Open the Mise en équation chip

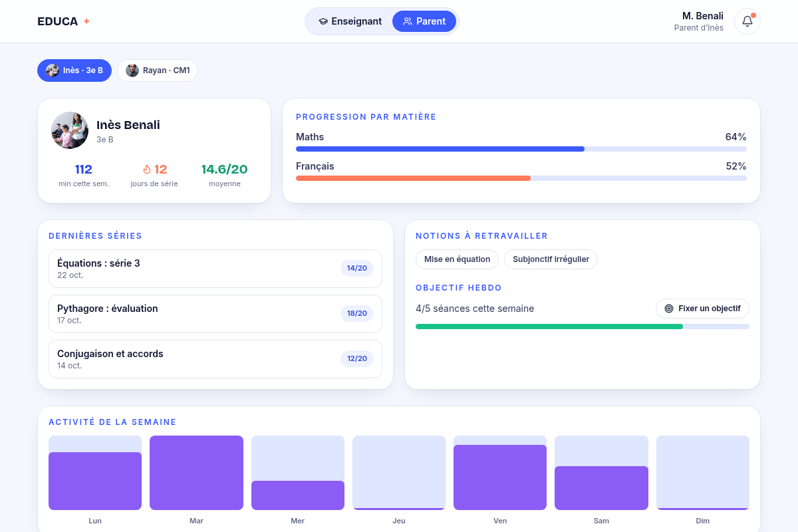tap(457, 259)
